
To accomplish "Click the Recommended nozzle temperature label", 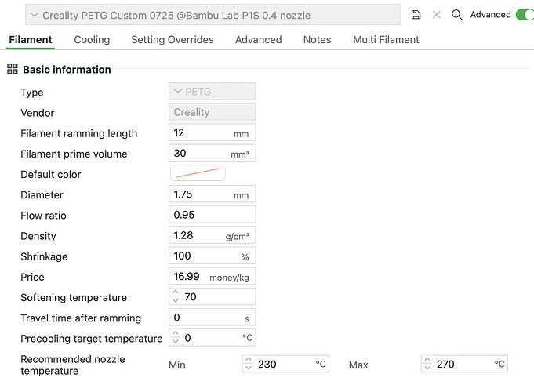I will tap(73, 365).
